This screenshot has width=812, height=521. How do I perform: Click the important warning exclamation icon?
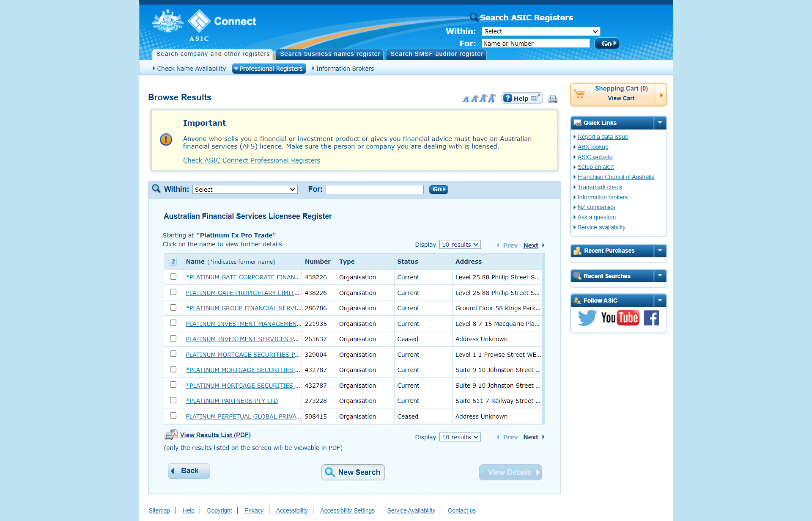(166, 139)
